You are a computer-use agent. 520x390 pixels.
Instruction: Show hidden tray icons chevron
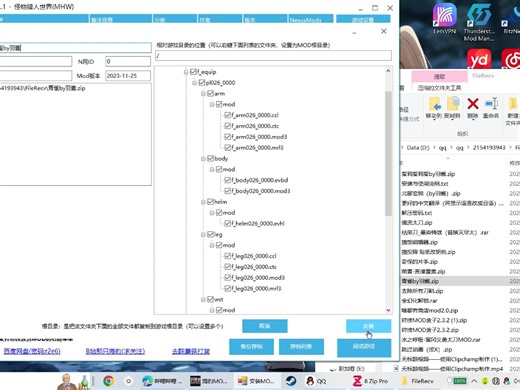(474, 381)
